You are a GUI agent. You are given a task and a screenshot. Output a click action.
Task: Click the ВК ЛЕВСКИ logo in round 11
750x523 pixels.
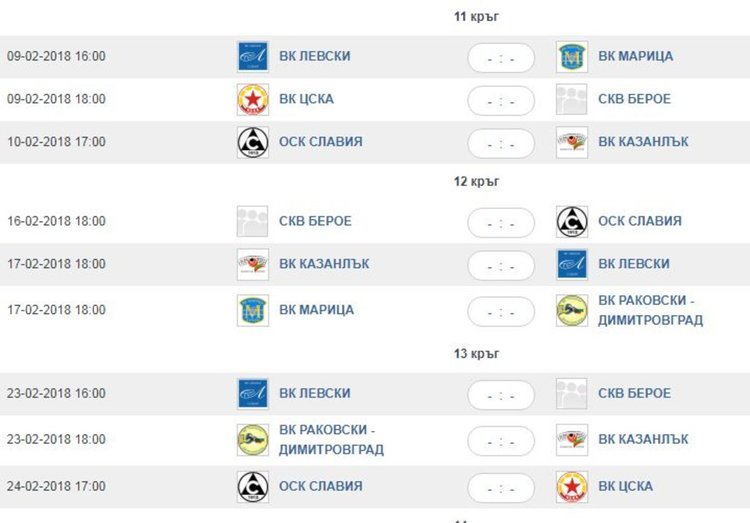(252, 57)
